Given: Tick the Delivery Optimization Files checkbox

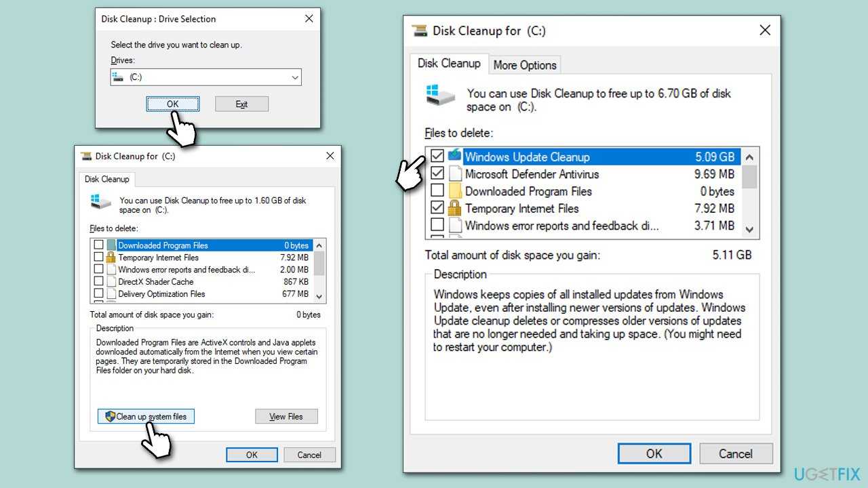Looking at the screenshot, I should coord(99,294).
